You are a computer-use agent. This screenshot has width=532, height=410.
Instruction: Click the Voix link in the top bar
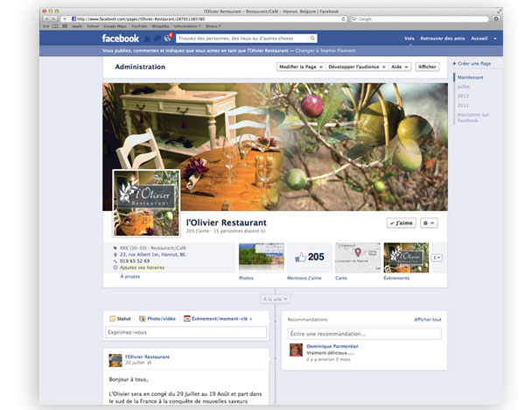click(409, 39)
